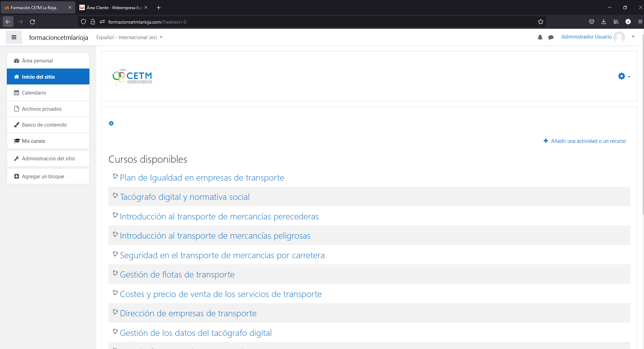Close the Área Cliente - Webempresa tab
644x349 pixels.
(146, 7)
